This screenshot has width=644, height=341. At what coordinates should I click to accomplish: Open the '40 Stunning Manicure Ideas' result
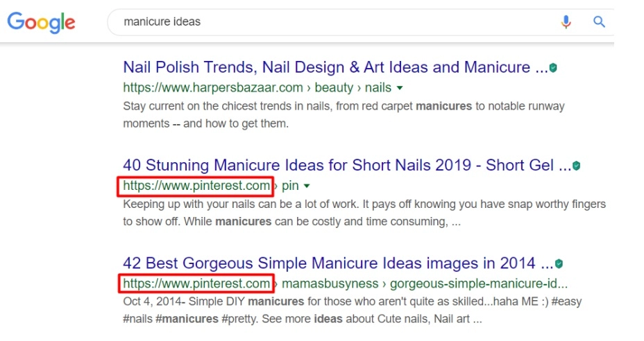[x=347, y=166]
